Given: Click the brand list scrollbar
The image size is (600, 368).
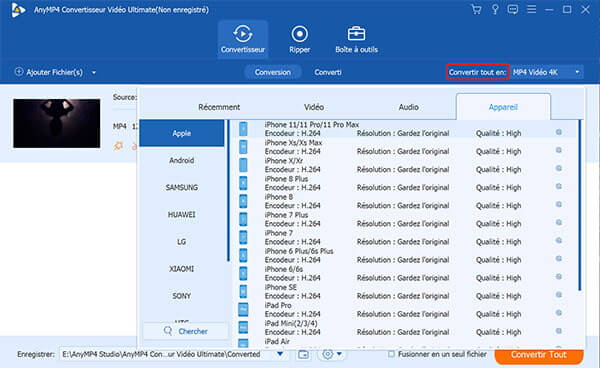Looking at the screenshot, I should (x=228, y=191).
